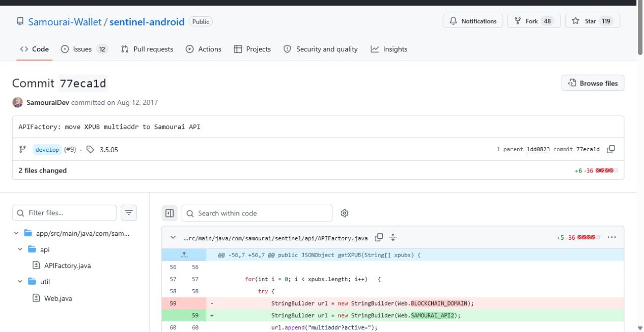Collapse the api folder in tree
644x332 pixels.
click(20, 250)
